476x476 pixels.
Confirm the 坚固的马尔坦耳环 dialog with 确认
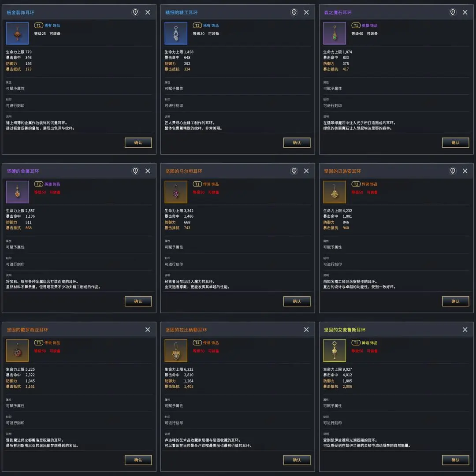tap(297, 301)
